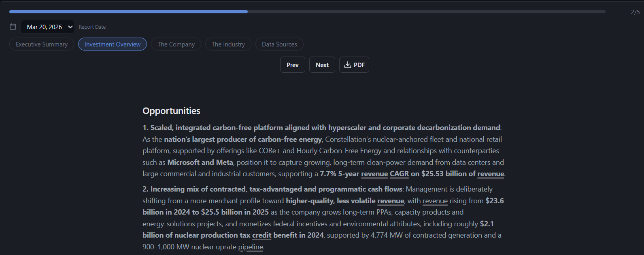Screen dimensions: 644x255
Task: Click the underlined 'credit' term
Action: [x=262, y=235]
